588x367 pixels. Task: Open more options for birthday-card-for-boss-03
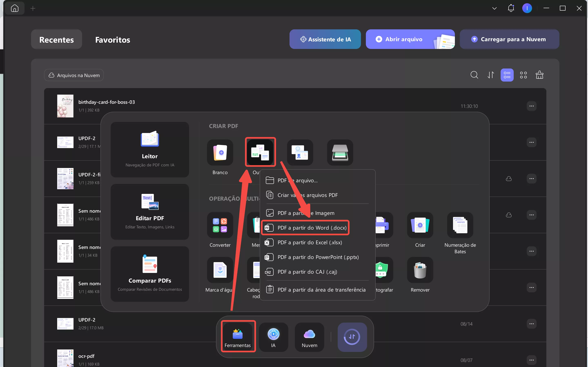[x=531, y=106]
